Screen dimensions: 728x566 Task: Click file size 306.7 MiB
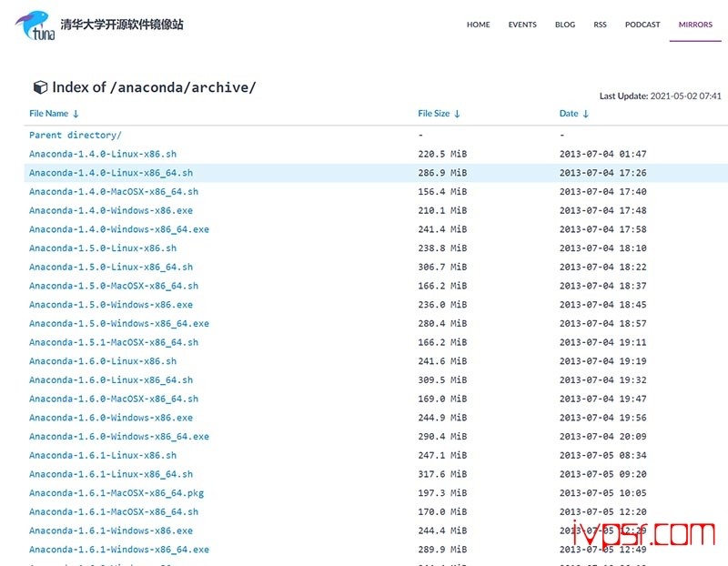442,267
